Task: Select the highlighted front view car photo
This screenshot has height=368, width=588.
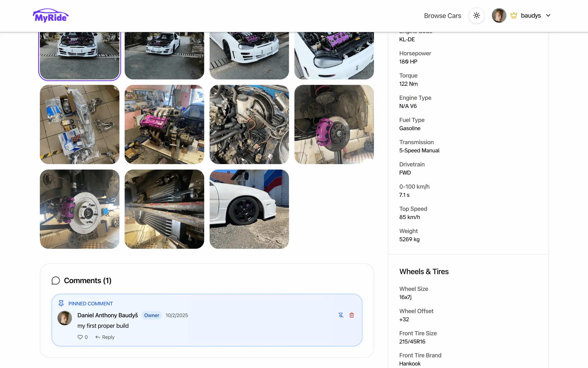Action: tap(80, 55)
